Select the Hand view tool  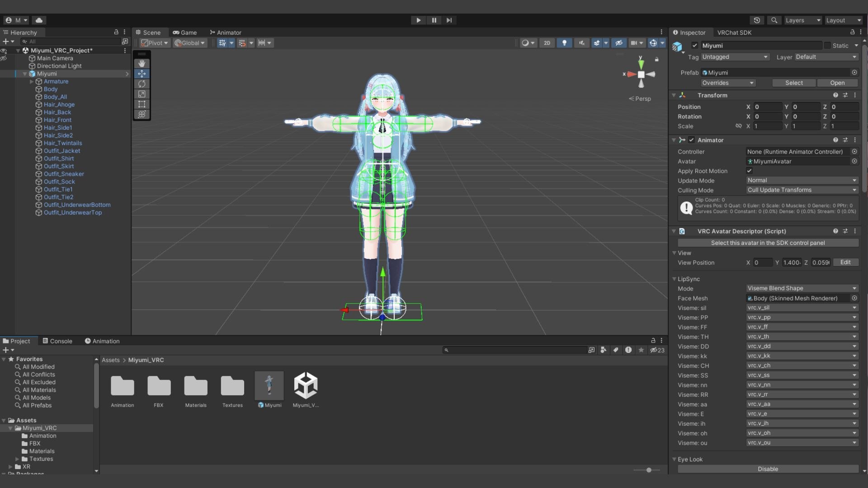pos(142,63)
